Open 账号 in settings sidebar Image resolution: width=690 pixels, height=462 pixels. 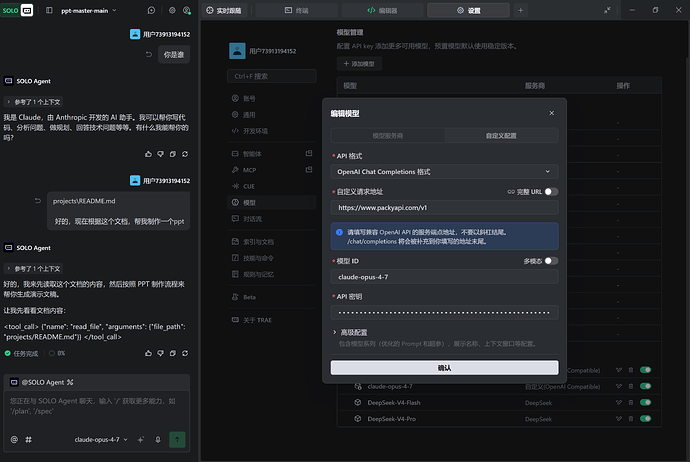pos(272,99)
